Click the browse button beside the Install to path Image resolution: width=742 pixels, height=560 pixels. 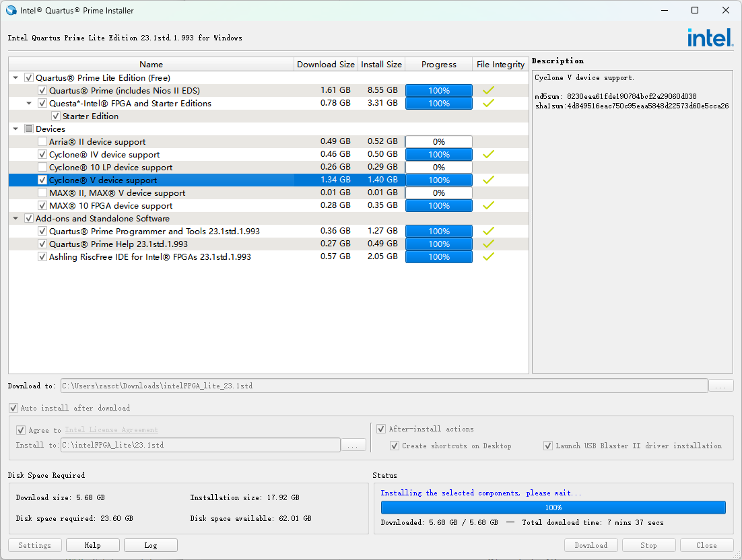(x=353, y=445)
